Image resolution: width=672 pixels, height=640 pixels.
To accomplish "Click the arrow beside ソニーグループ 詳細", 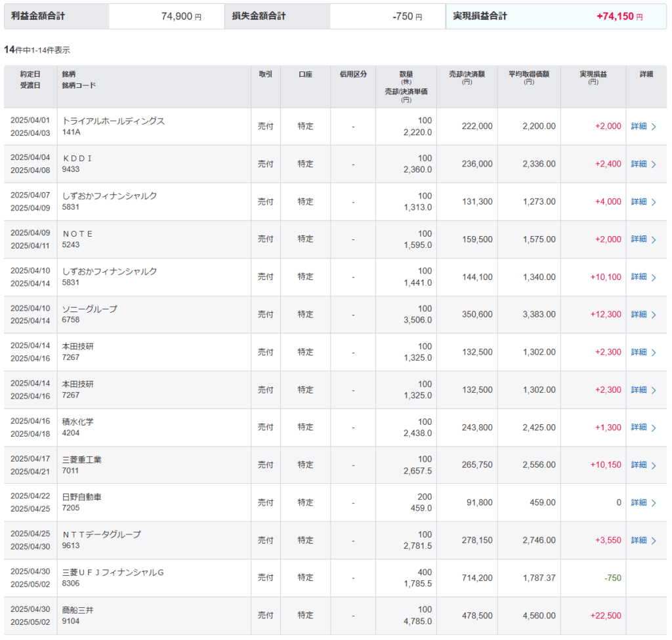I will [x=654, y=315].
